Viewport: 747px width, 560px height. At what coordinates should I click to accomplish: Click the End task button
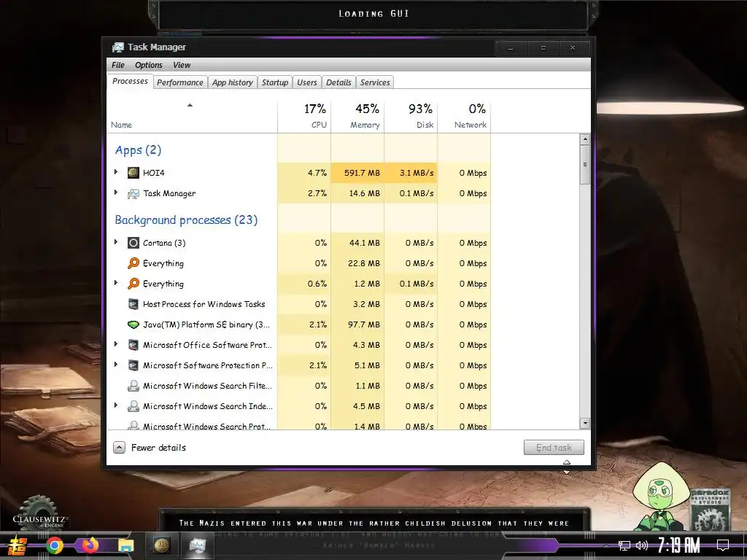[554, 448]
